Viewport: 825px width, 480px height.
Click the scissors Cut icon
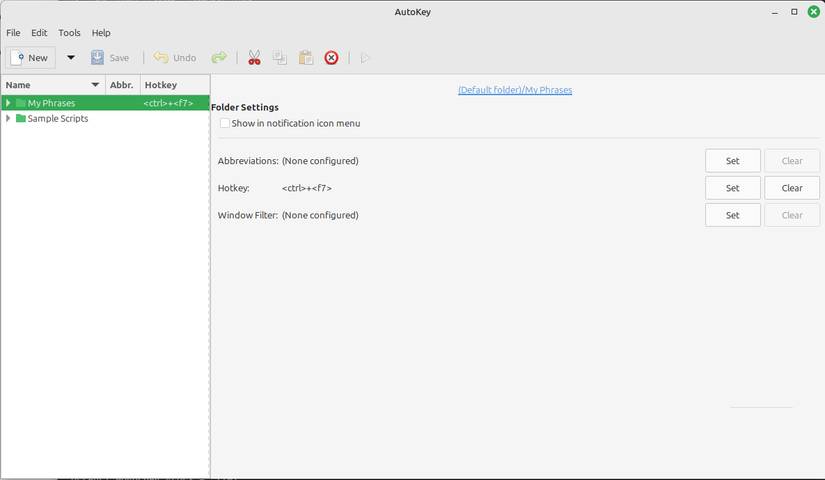click(x=254, y=58)
